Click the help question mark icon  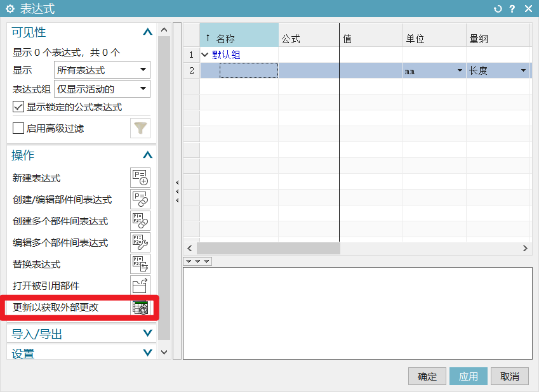[512, 9]
